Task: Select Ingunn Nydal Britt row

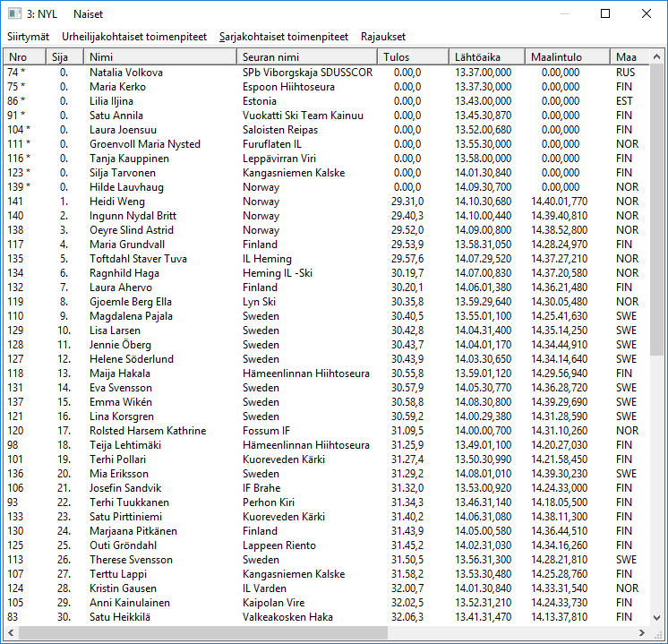Action: click(x=327, y=216)
